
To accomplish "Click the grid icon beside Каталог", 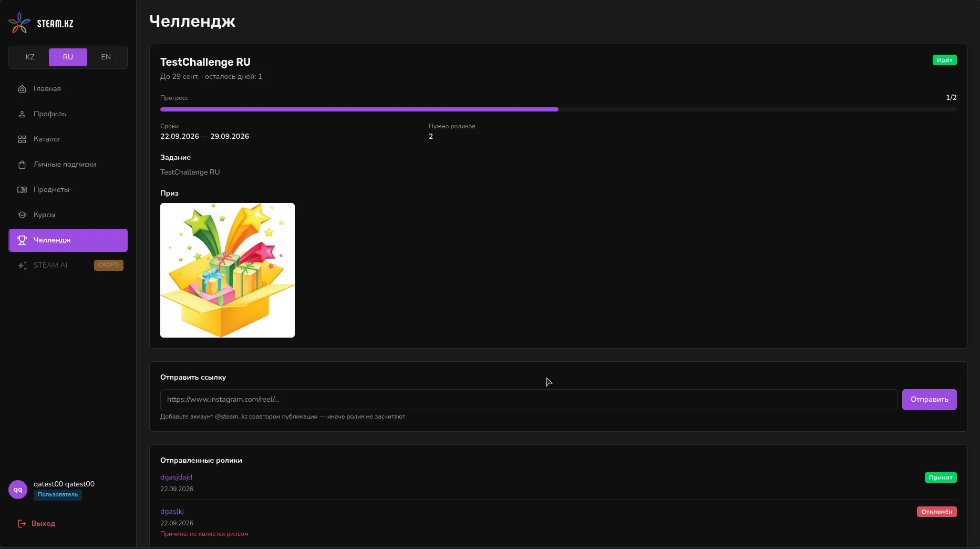I will (22, 139).
